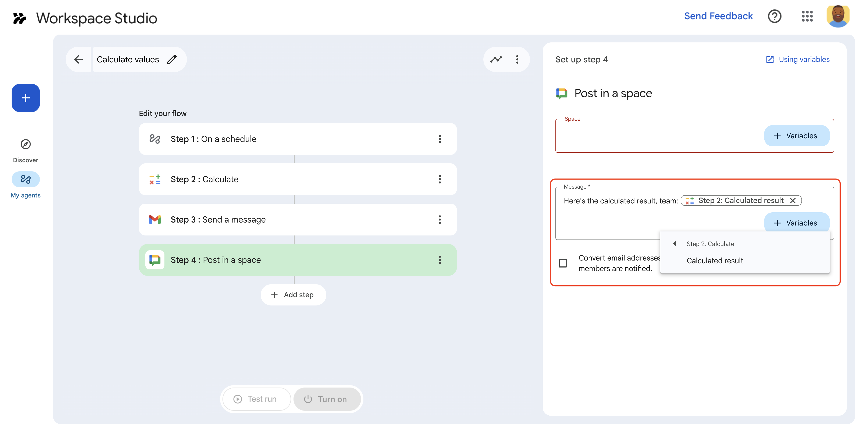Click the Help question mark icon
Viewport: 868px width, 437px height.
pos(774,16)
